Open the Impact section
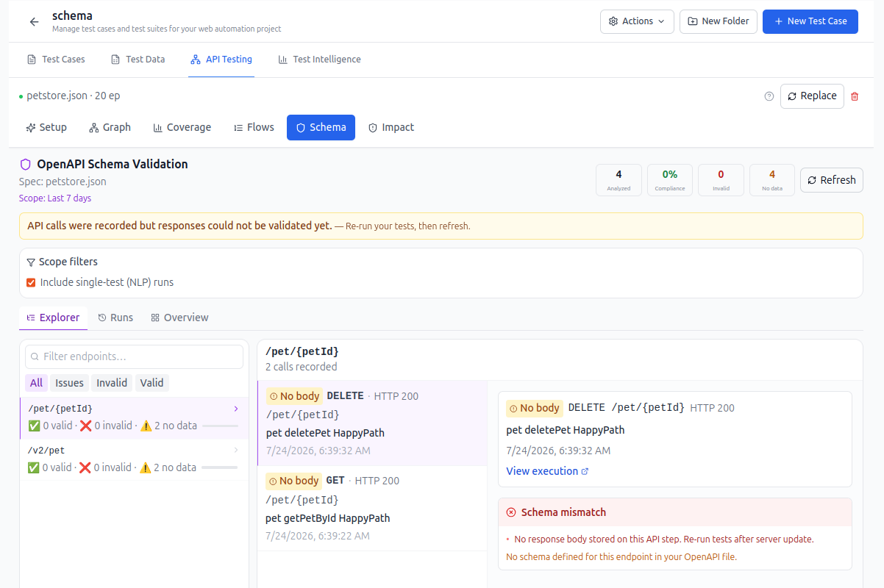884x588 pixels. (391, 127)
